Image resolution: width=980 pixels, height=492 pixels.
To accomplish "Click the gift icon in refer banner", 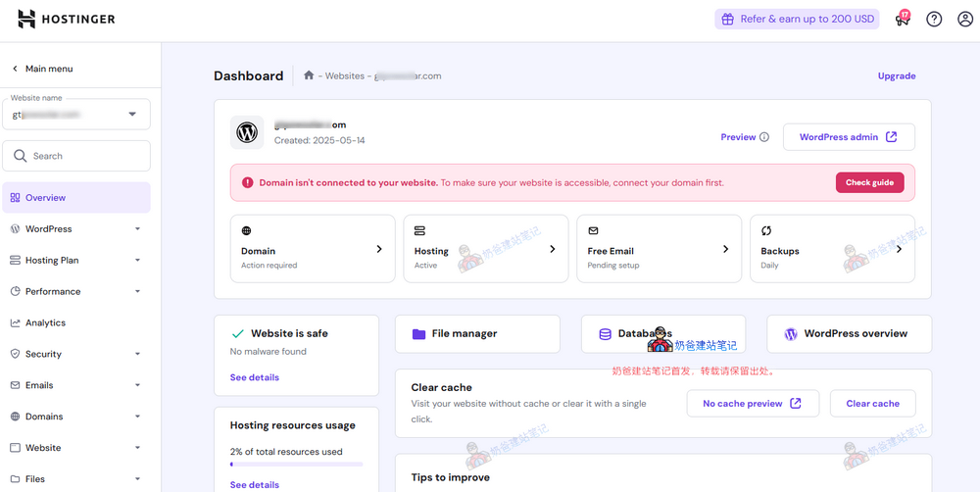I will click(727, 20).
